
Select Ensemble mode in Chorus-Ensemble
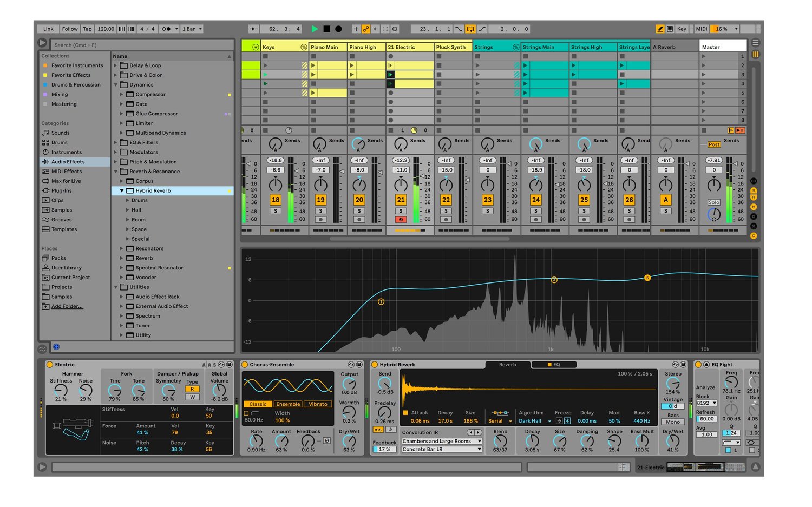coord(288,404)
